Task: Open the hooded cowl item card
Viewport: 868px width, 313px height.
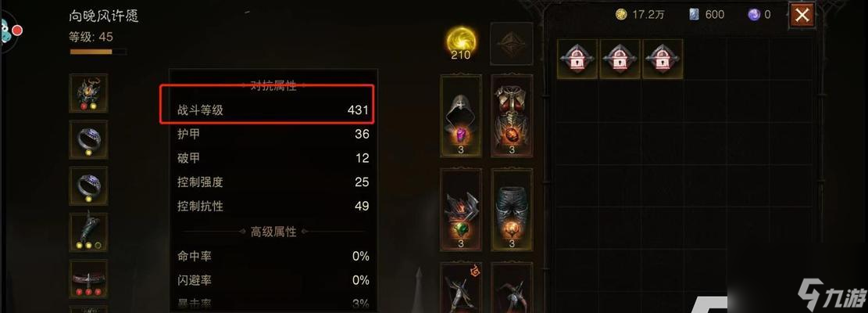Action: click(x=461, y=116)
